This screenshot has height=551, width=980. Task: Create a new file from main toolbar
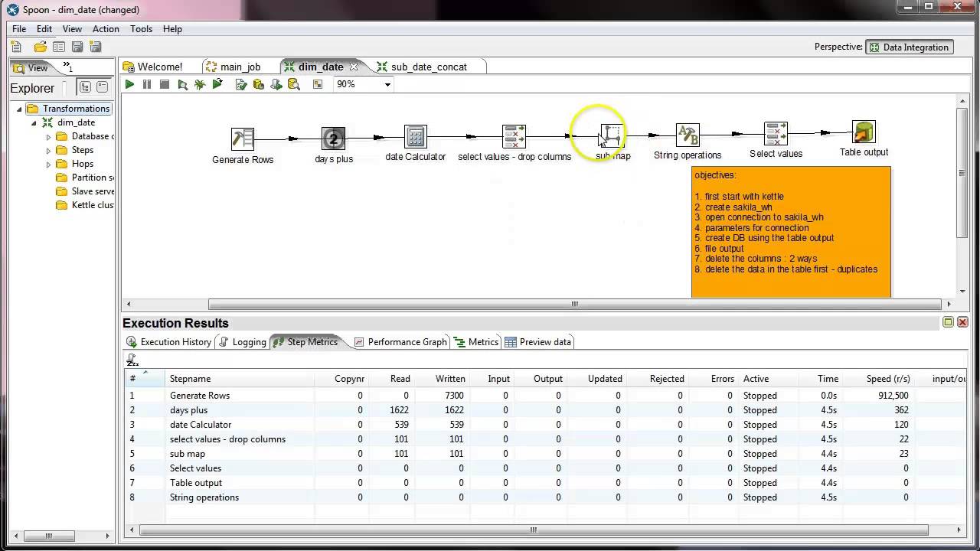tap(17, 47)
